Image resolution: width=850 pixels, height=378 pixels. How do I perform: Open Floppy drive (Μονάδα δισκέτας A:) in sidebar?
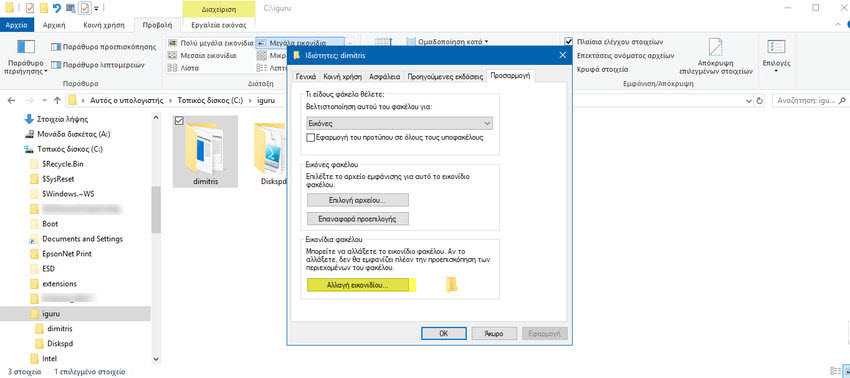[67, 134]
